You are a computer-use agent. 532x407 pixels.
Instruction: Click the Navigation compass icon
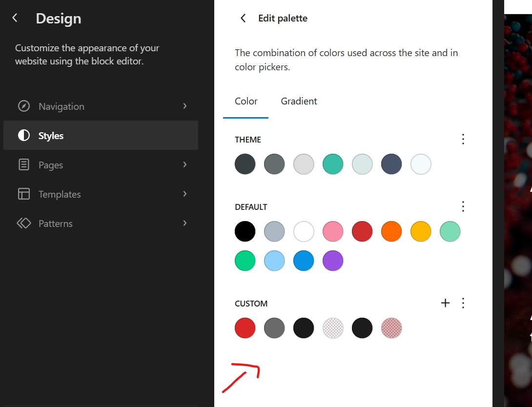coord(24,106)
